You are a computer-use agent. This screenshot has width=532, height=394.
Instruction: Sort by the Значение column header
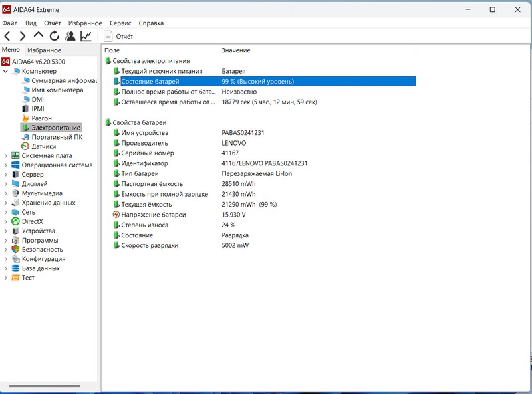[x=236, y=50]
